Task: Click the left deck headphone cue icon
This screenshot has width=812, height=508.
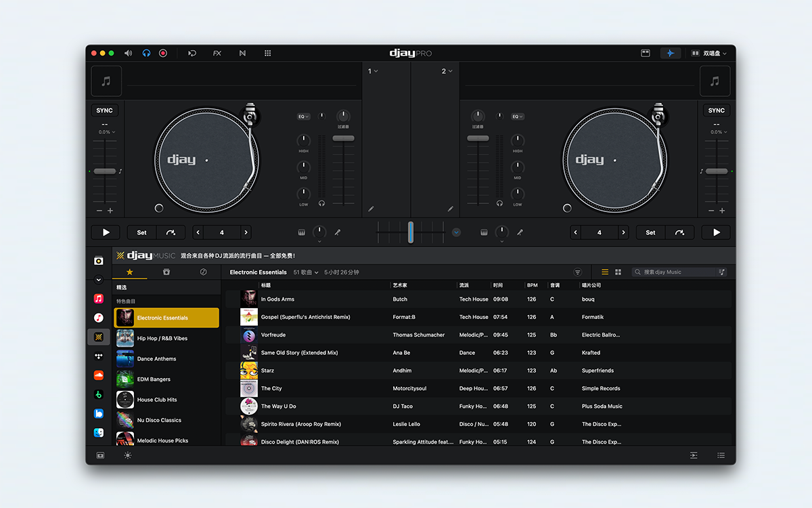Action: click(322, 203)
